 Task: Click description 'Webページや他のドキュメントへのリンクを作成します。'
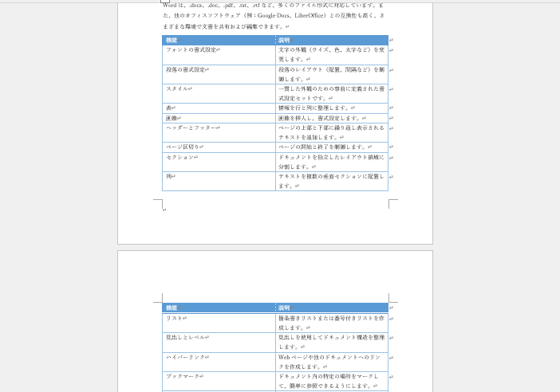pyautogui.click(x=330, y=362)
